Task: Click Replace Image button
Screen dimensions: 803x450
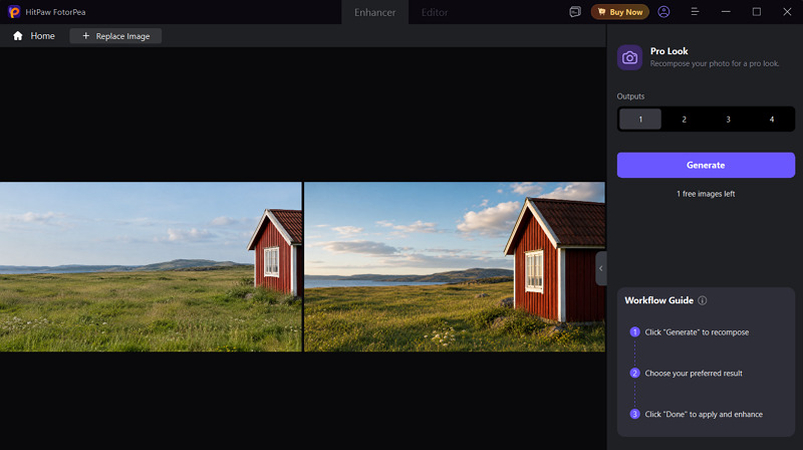Action: click(116, 36)
